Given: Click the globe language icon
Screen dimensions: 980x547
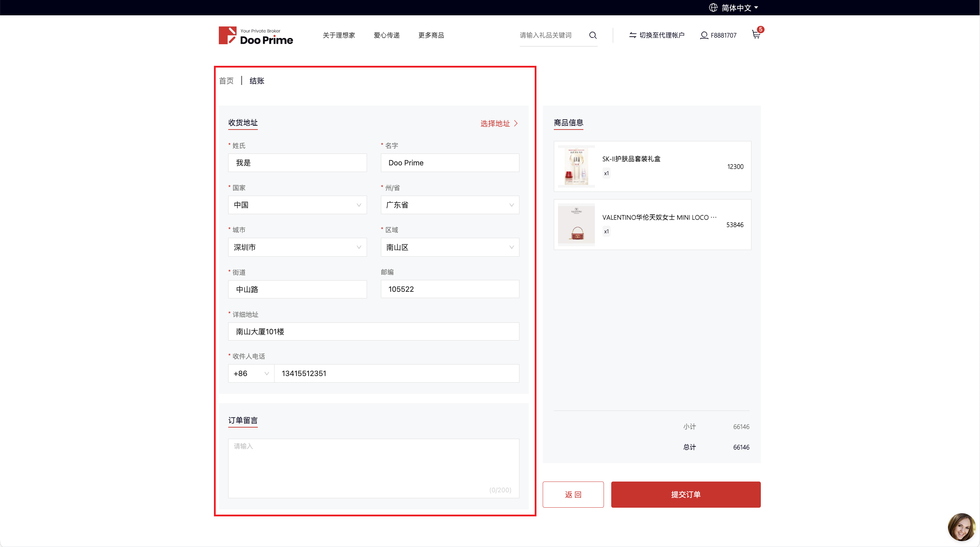Looking at the screenshot, I should click(x=713, y=8).
